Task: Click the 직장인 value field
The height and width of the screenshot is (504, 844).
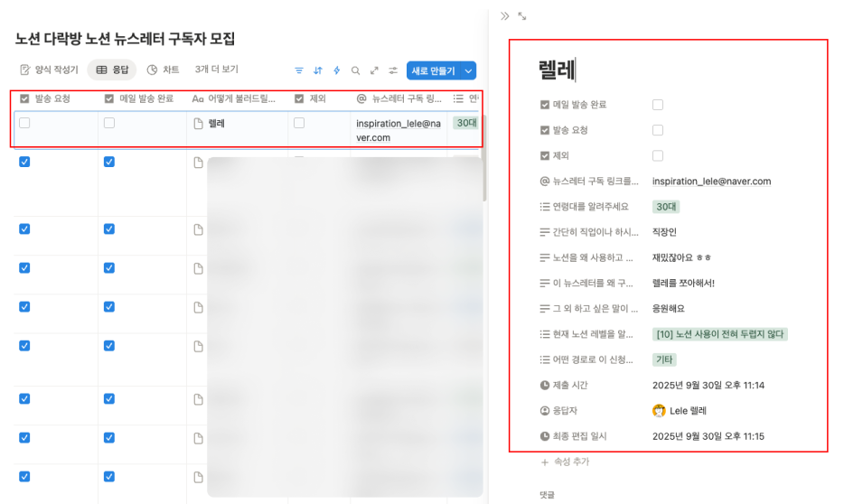Action: [x=664, y=232]
